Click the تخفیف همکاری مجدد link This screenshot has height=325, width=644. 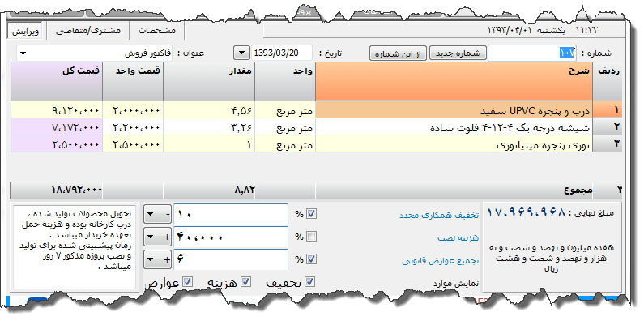point(439,215)
